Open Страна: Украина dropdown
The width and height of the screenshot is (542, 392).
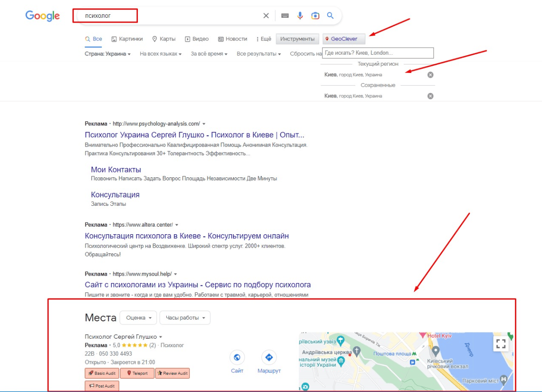108,54
